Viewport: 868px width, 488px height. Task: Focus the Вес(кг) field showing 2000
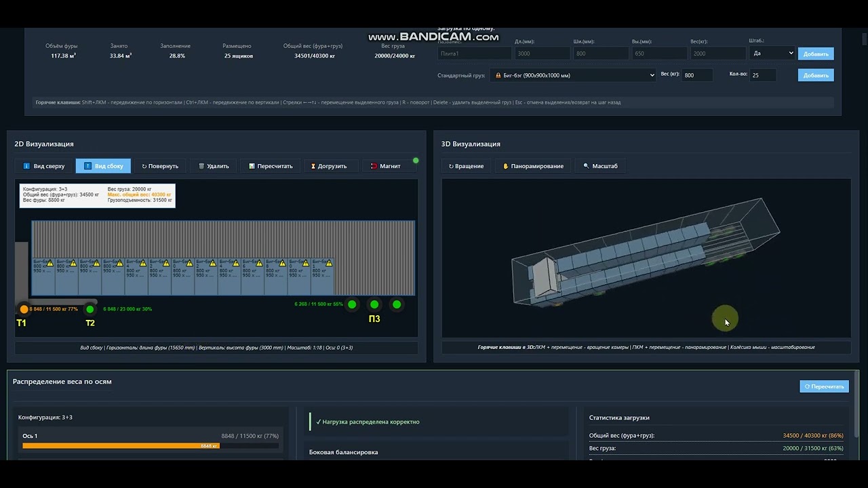(x=718, y=53)
